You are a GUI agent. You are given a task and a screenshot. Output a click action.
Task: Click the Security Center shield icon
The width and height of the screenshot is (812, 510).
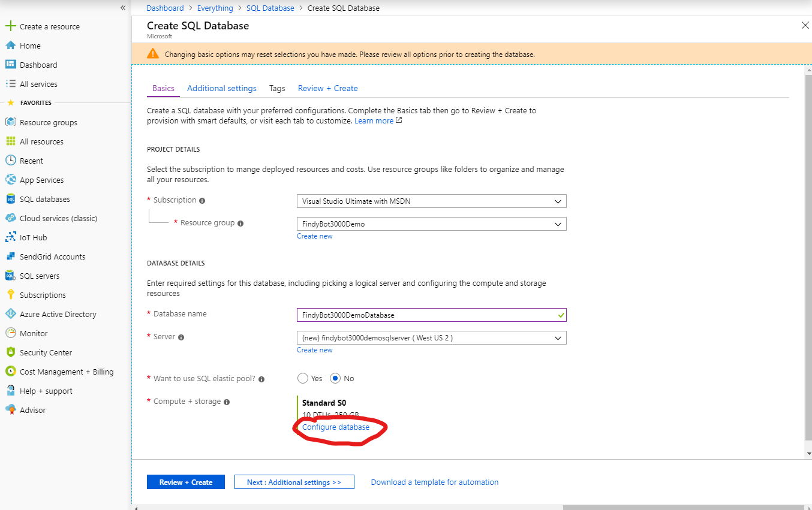pyautogui.click(x=10, y=352)
